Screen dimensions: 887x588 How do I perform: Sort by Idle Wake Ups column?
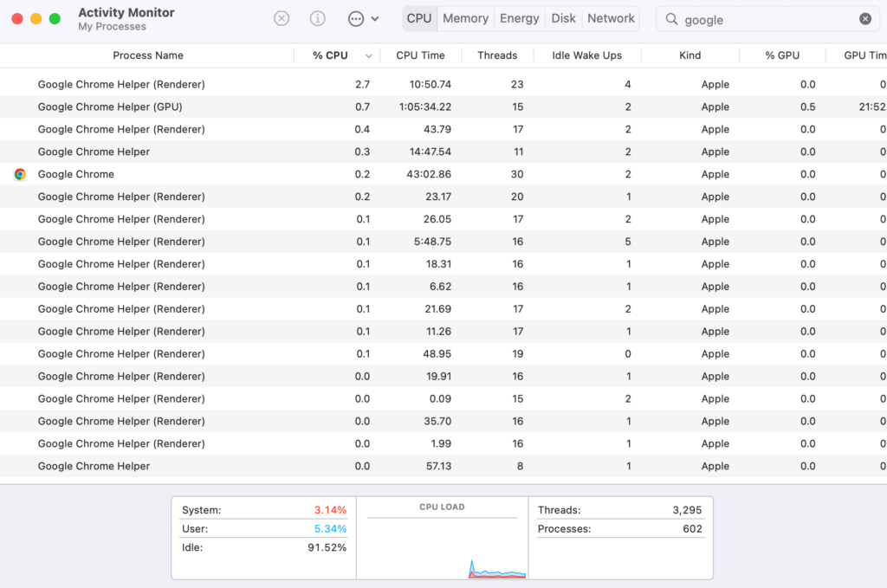pos(586,55)
